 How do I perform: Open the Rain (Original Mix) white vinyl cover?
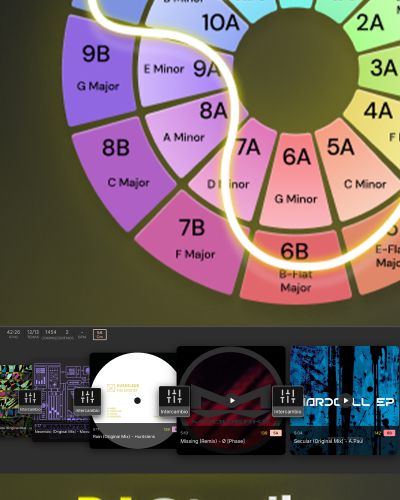click(134, 400)
